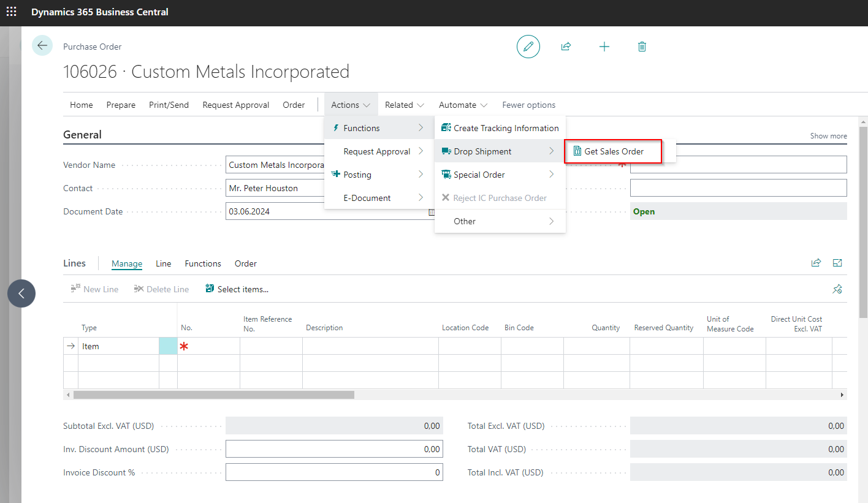868x503 pixels.
Task: Click the Description column header
Action: (x=324, y=328)
